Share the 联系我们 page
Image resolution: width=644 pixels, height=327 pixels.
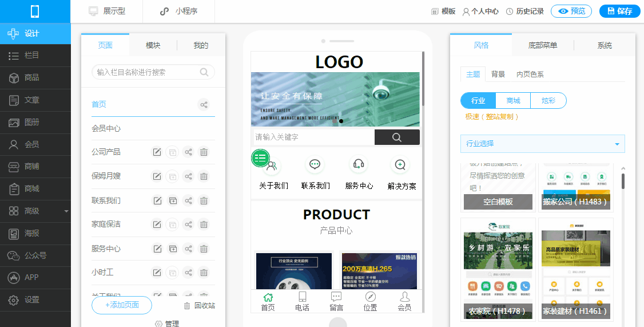(188, 201)
